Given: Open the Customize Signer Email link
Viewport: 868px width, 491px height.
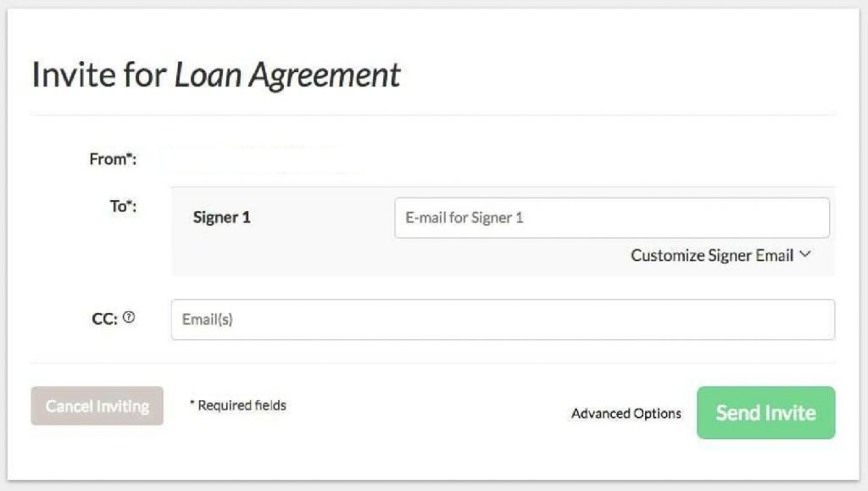Looking at the screenshot, I should pyautogui.click(x=711, y=255).
